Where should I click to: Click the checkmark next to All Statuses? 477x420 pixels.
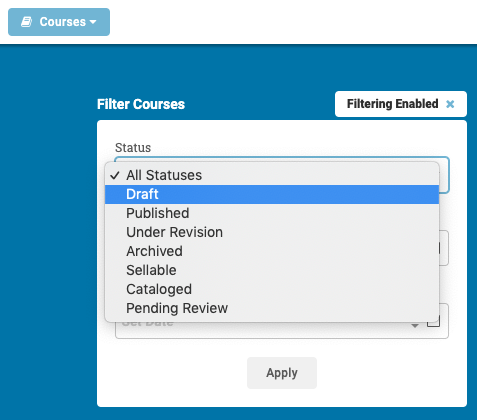115,175
